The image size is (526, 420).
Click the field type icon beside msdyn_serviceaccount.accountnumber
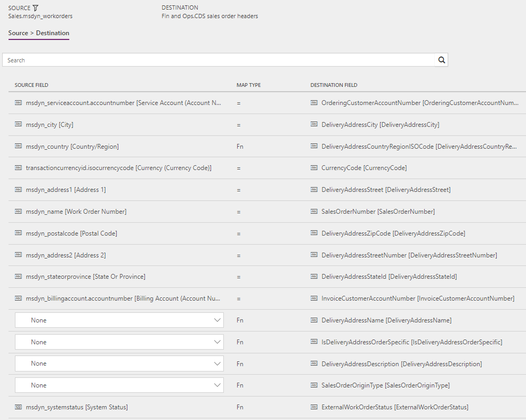[19, 103]
